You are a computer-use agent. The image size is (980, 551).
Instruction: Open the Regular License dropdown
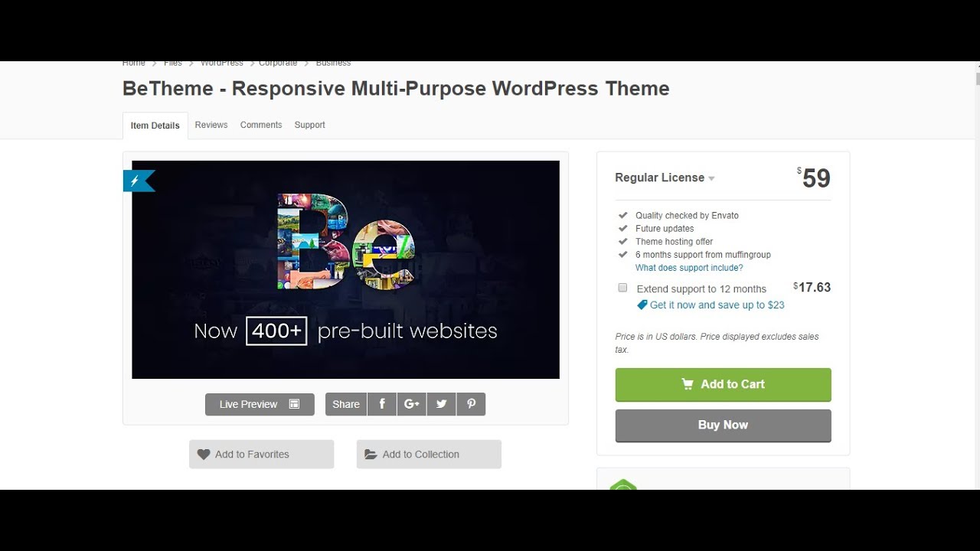(665, 178)
